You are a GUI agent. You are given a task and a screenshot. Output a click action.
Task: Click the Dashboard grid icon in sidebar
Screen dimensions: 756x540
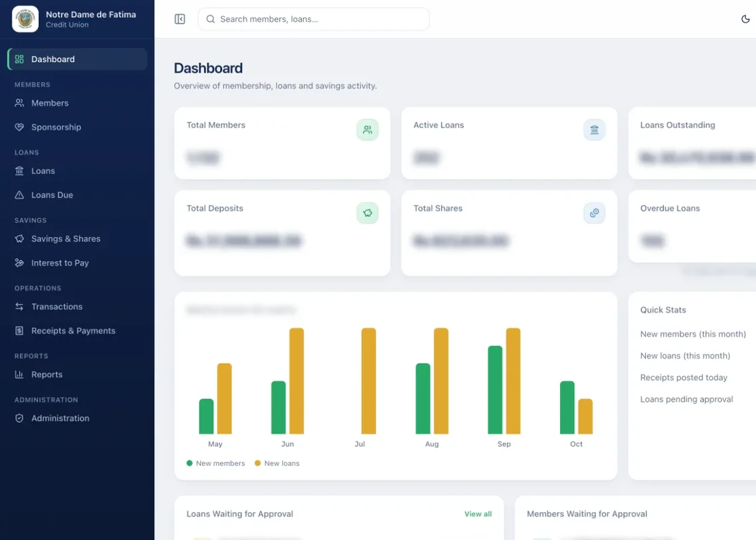click(x=19, y=59)
